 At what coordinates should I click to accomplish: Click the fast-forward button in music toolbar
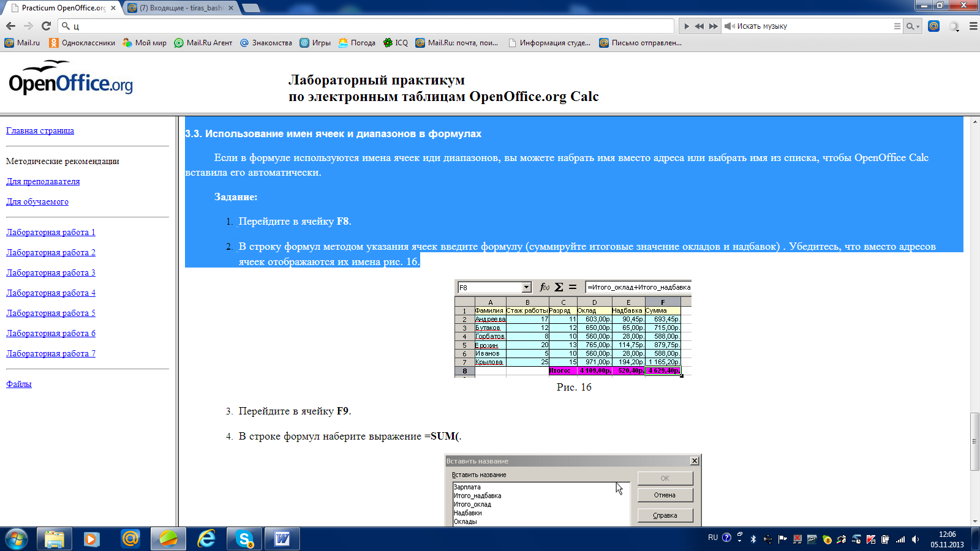coord(714,26)
